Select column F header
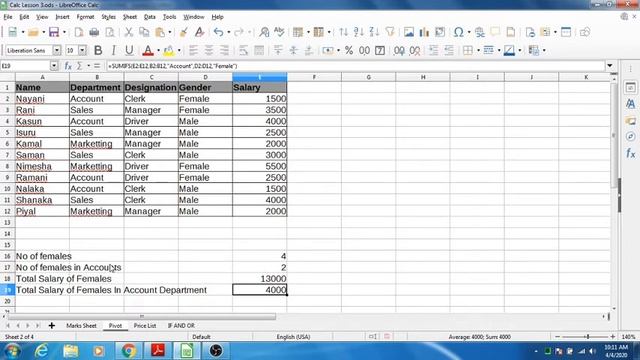 [314, 77]
